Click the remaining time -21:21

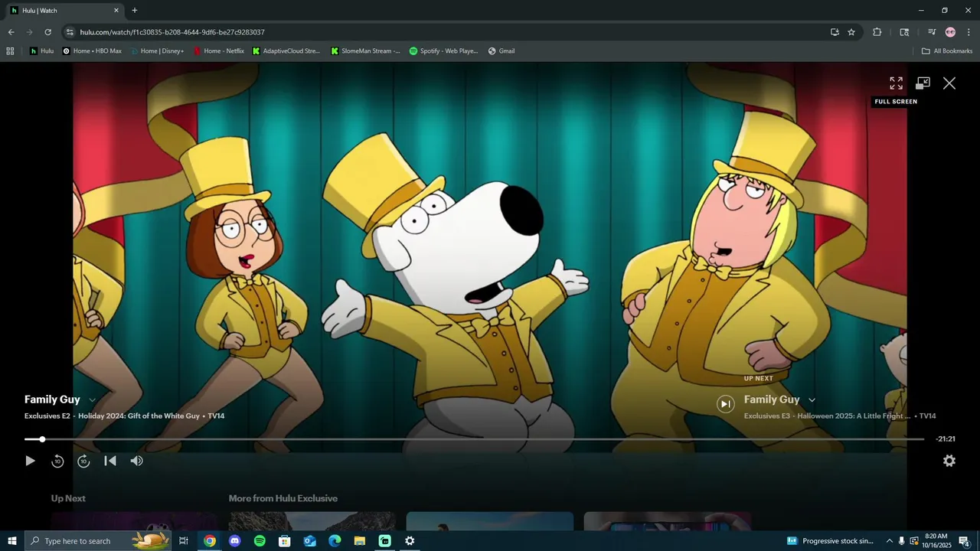[946, 439]
